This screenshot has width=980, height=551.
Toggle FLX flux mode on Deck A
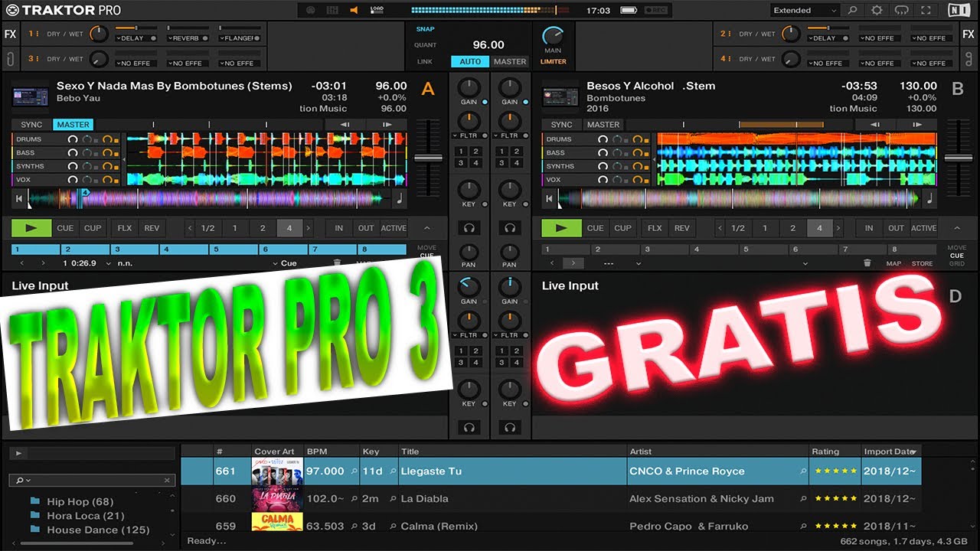[x=125, y=228]
